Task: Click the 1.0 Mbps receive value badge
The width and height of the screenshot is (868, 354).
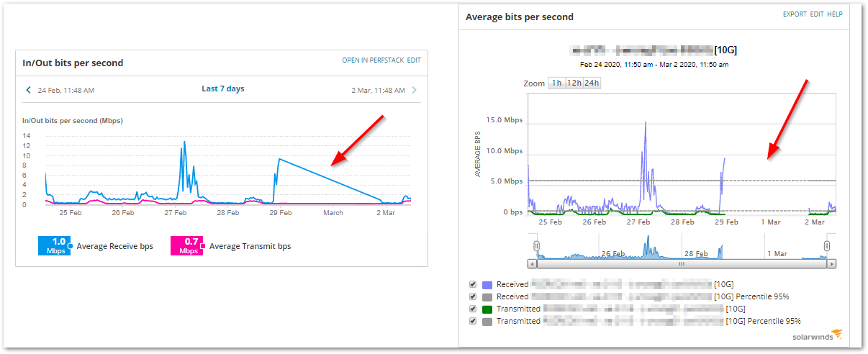Action: pos(54,245)
